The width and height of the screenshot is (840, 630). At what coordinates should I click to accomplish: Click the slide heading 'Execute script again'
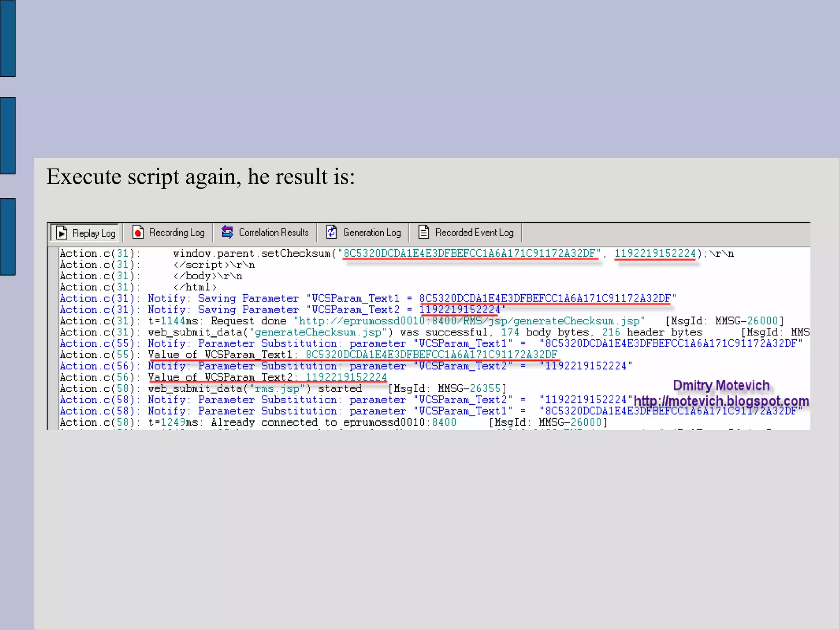pyautogui.click(x=201, y=177)
